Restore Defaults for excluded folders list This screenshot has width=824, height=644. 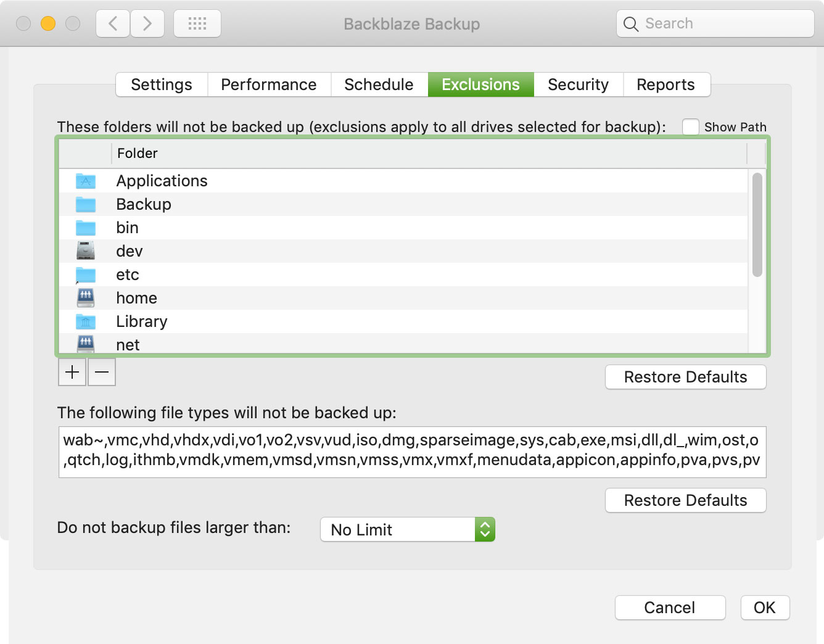[685, 377]
